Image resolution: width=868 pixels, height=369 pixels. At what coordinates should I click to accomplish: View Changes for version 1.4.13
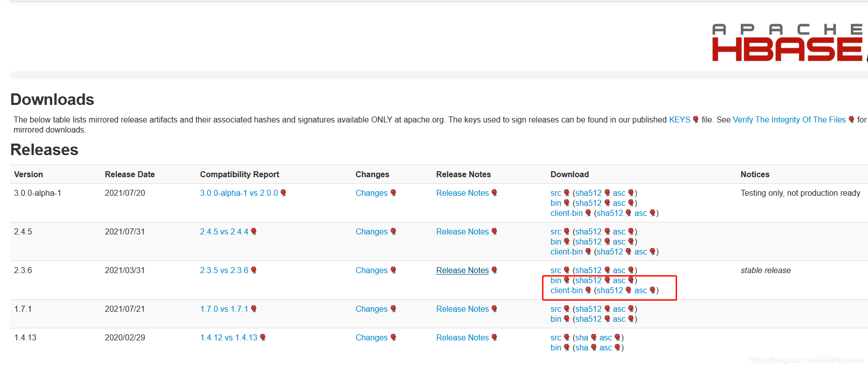pos(371,337)
